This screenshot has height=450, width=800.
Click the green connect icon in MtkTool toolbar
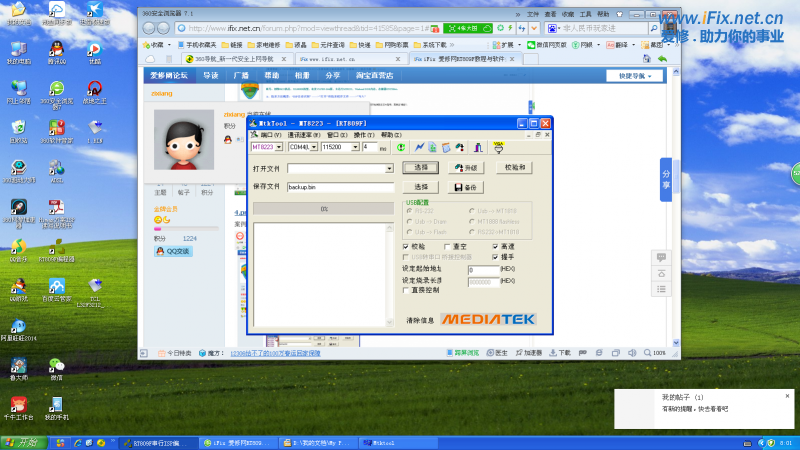pos(401,147)
